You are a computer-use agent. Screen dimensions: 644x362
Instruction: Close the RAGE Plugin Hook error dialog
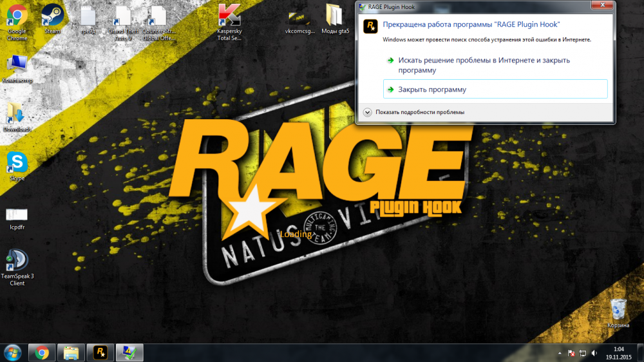[603, 5]
